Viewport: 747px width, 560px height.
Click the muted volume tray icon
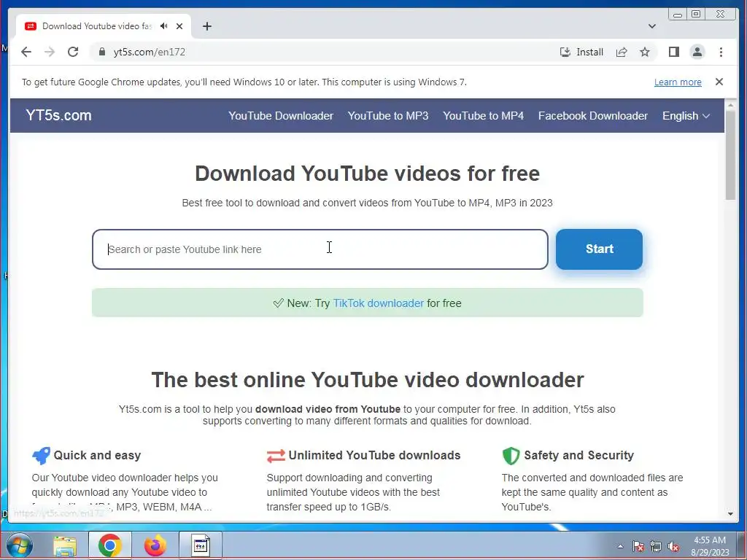tap(673, 547)
